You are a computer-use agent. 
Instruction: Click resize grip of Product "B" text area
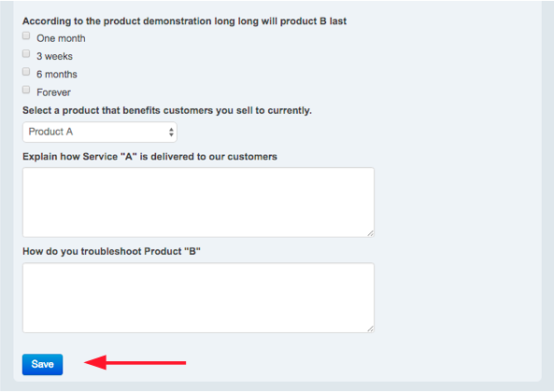tap(370, 329)
